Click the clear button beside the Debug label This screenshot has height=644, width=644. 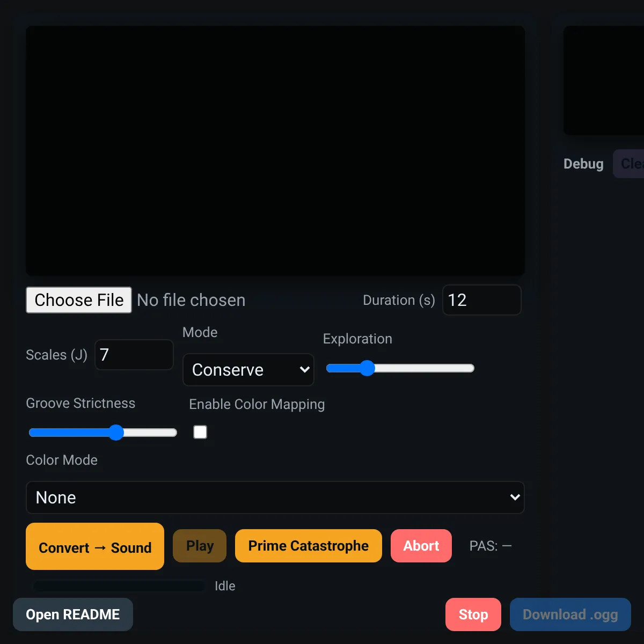click(629, 164)
